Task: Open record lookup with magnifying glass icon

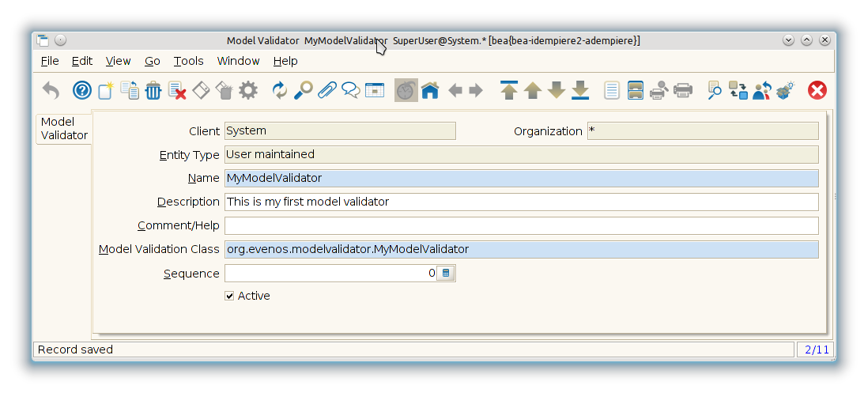Action: coord(303,91)
